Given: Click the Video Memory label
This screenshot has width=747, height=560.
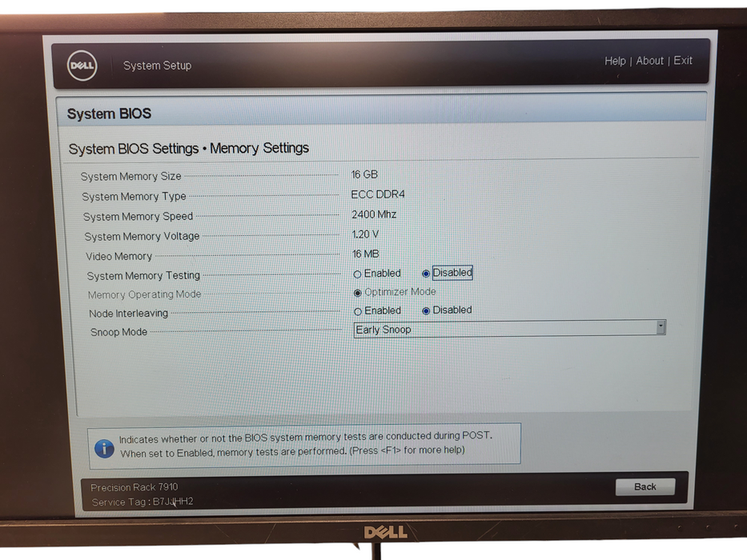Looking at the screenshot, I should [x=118, y=256].
